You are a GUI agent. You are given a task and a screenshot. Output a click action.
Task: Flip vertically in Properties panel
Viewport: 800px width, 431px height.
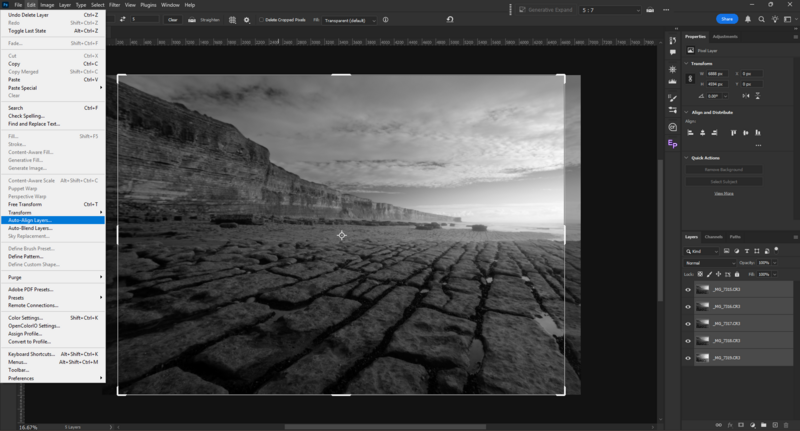pyautogui.click(x=758, y=96)
